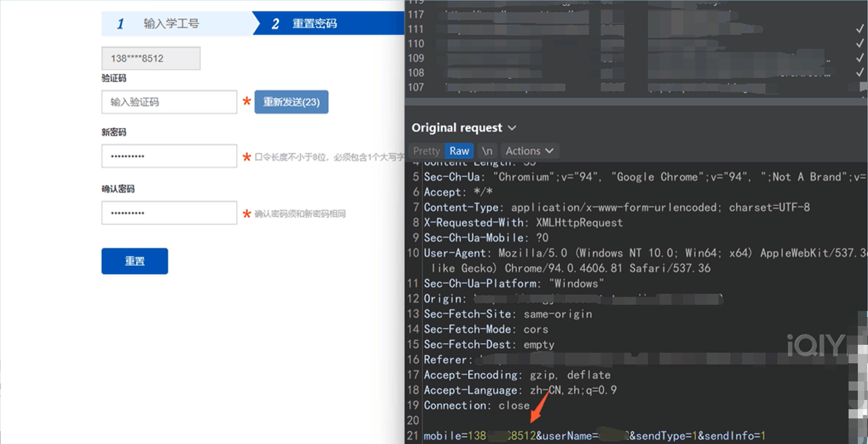The width and height of the screenshot is (868, 444).
Task: Open the Actions dropdown menu
Action: (529, 151)
